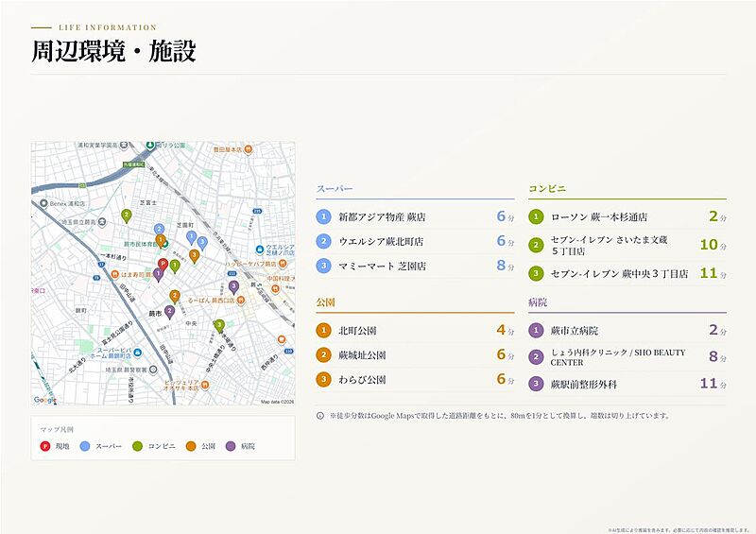Viewport: 756px width, 534px height.
Task: Click the info circle icon before the footnote
Action: 320,415
